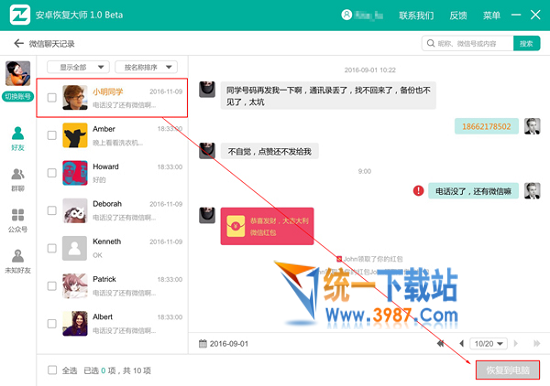Click the 不自觉，点赞还不发给我 message bubble
The height and width of the screenshot is (386, 550).
[x=269, y=151]
